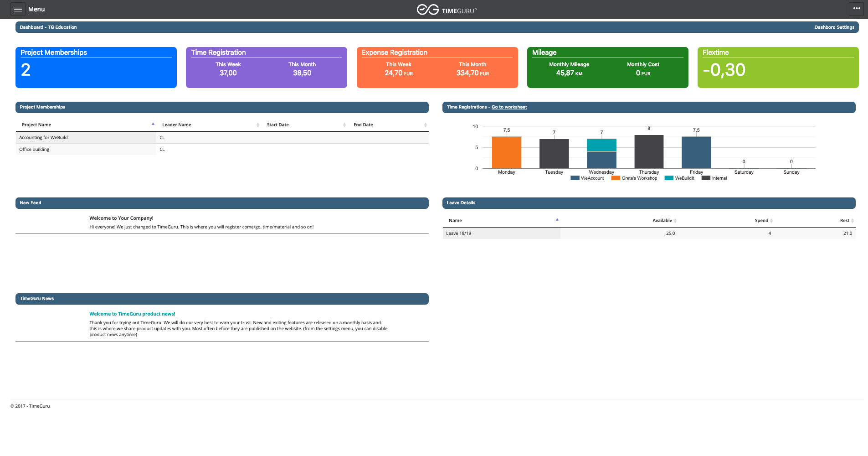Screen dimensions: 868x456
Task: Select the Accounting for WeBuild project row
Action: click(x=222, y=138)
